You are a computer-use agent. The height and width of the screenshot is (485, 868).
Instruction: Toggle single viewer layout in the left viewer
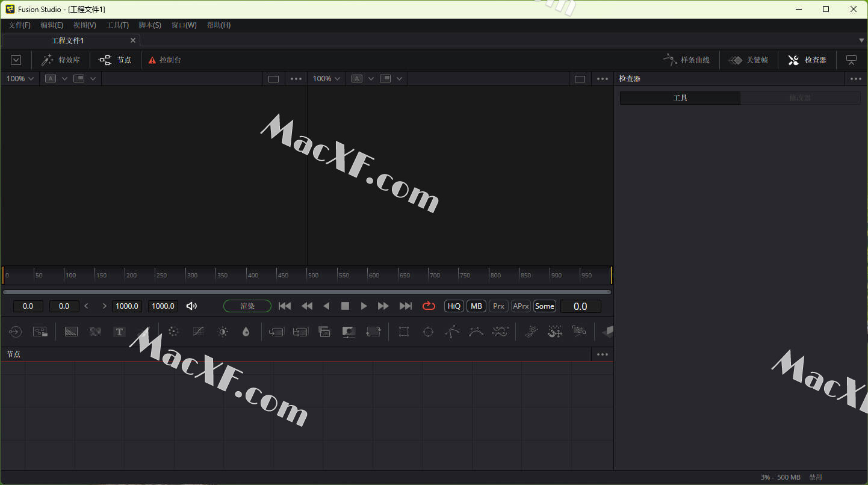(273, 79)
